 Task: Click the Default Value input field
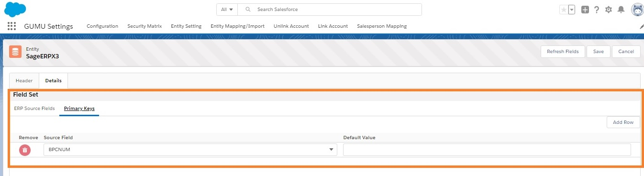click(487, 150)
